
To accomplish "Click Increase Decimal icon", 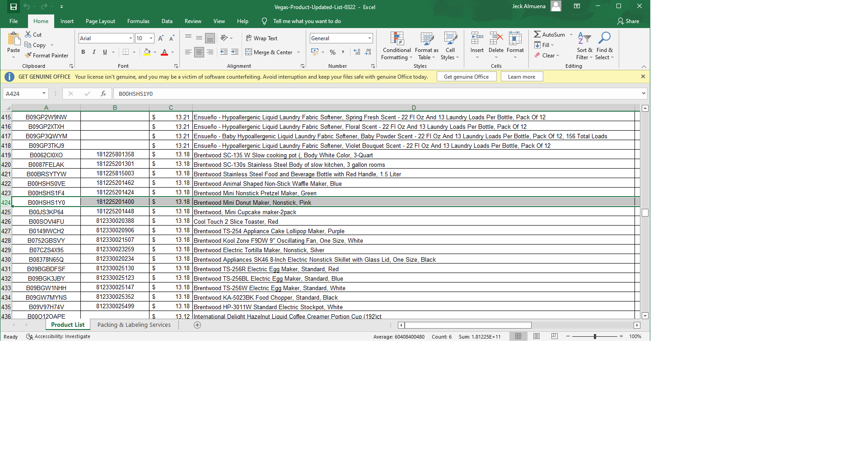I will (357, 52).
